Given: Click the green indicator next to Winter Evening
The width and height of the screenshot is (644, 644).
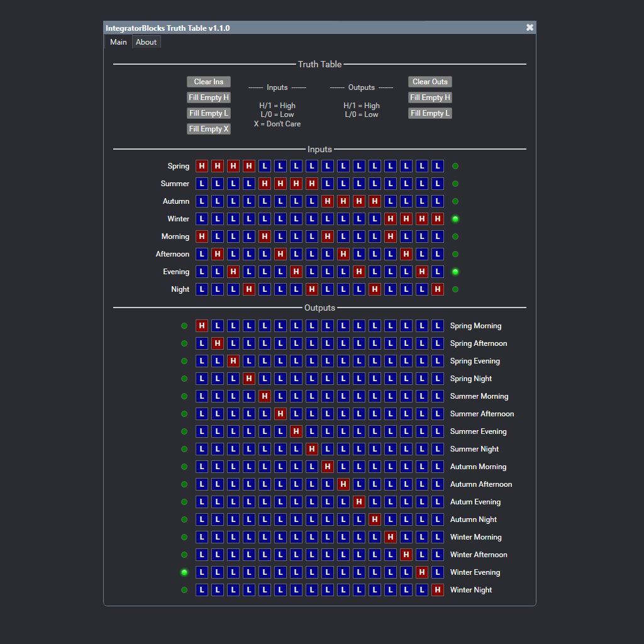Looking at the screenshot, I should [184, 572].
